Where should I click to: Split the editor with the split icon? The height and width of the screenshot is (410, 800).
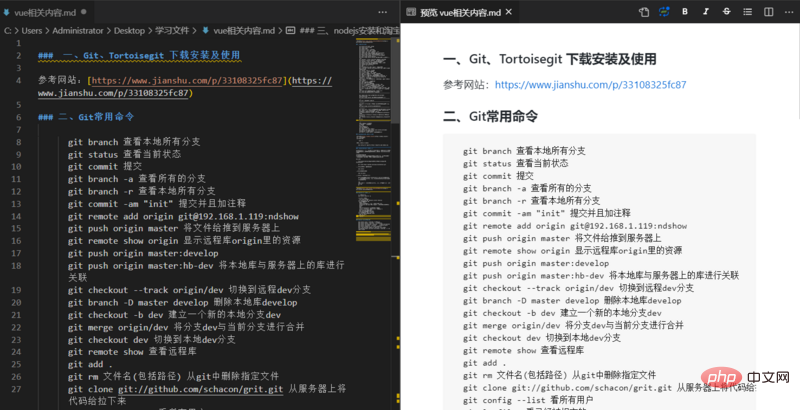pyautogui.click(x=768, y=12)
